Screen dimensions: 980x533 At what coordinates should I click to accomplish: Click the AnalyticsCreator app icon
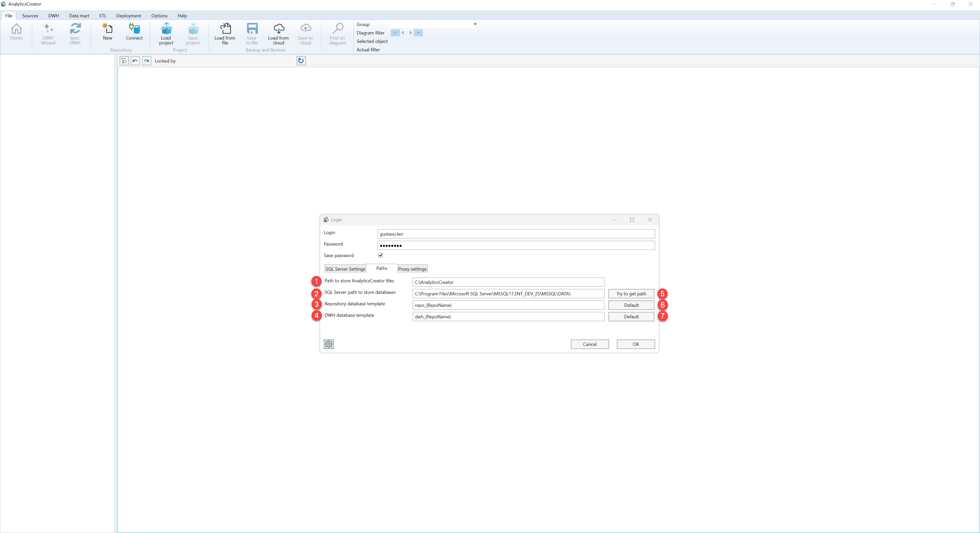3,4
